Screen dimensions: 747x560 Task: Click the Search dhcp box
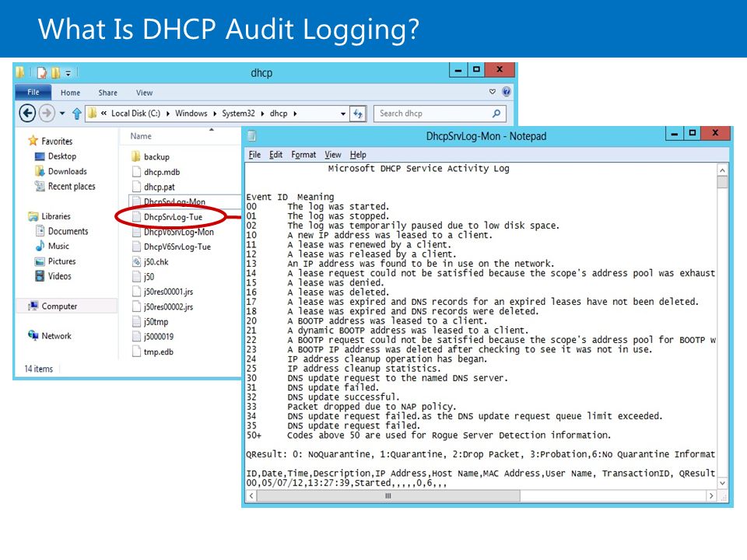(439, 114)
